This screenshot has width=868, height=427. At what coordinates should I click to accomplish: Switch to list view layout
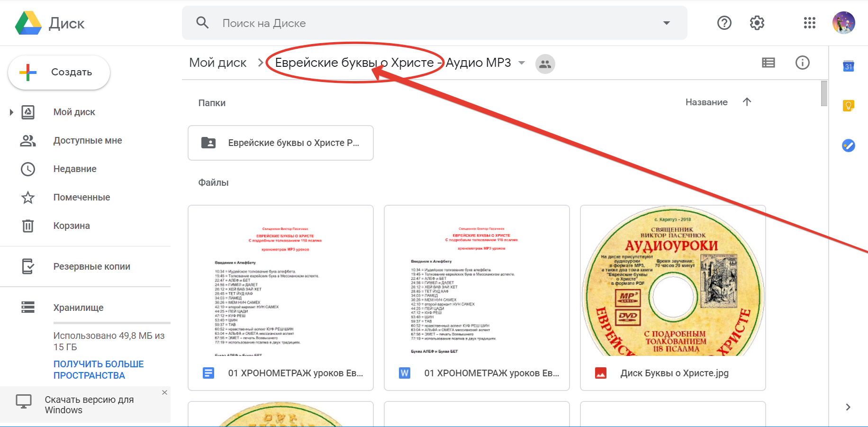[768, 63]
